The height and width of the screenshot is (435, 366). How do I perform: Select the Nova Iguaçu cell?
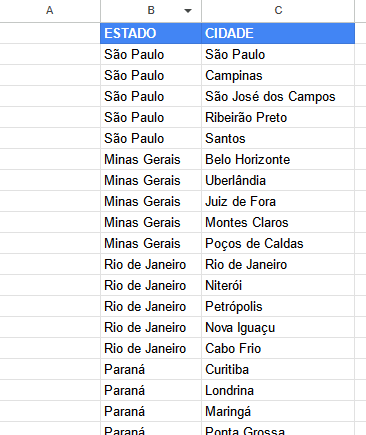coord(278,327)
